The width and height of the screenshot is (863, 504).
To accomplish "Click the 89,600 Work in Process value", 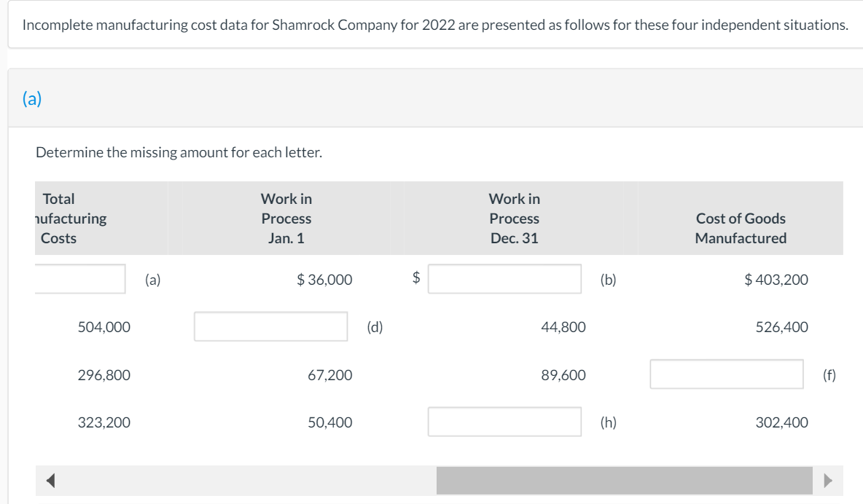I will pyautogui.click(x=563, y=375).
